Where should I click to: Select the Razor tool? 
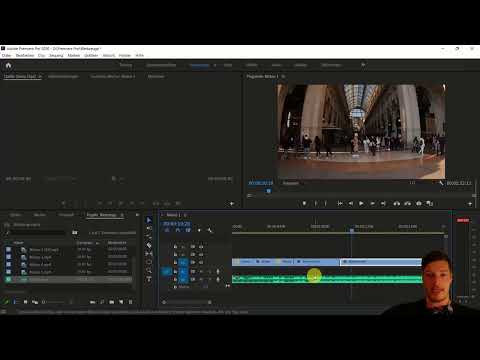[x=149, y=245]
